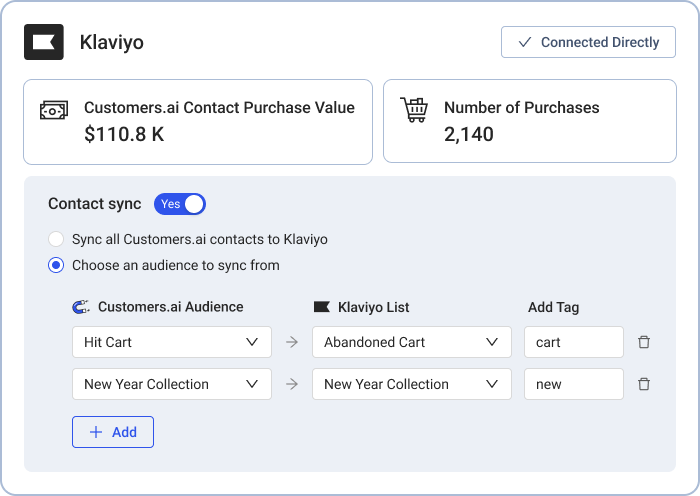Click the Connected Directly button
The image size is (700, 496).
(588, 42)
